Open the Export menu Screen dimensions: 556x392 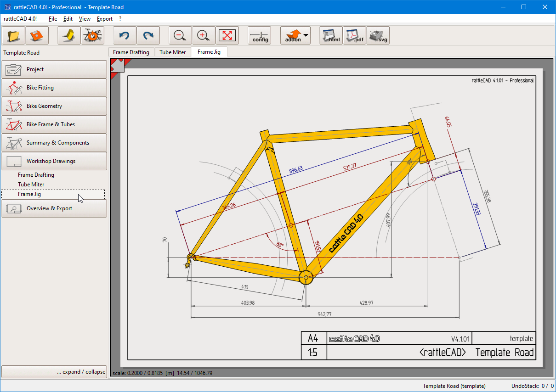105,19
